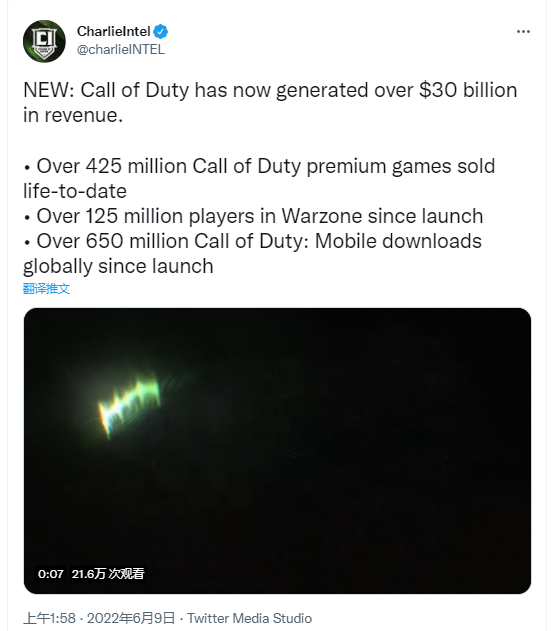Play the embedded dark video

(x=277, y=451)
